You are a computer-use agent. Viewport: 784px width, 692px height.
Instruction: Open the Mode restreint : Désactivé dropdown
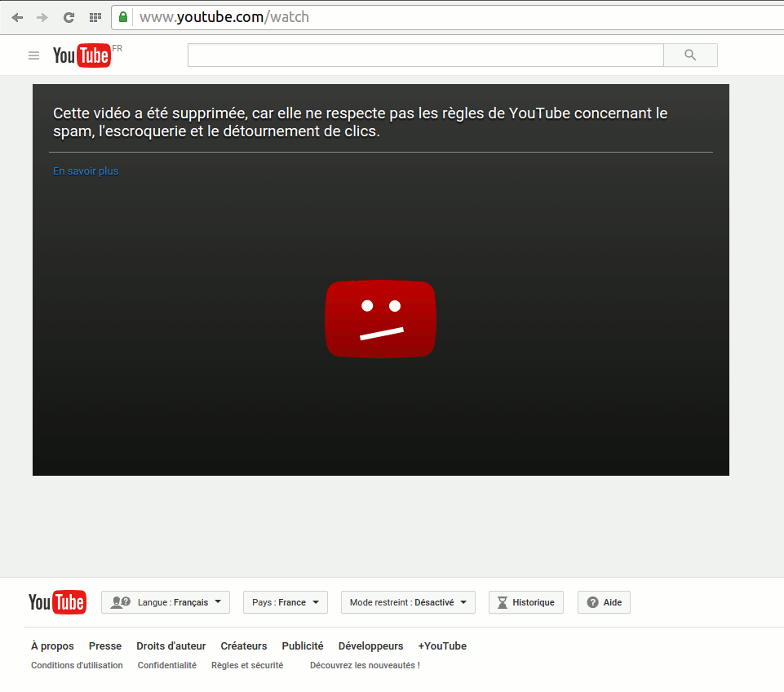(x=408, y=602)
